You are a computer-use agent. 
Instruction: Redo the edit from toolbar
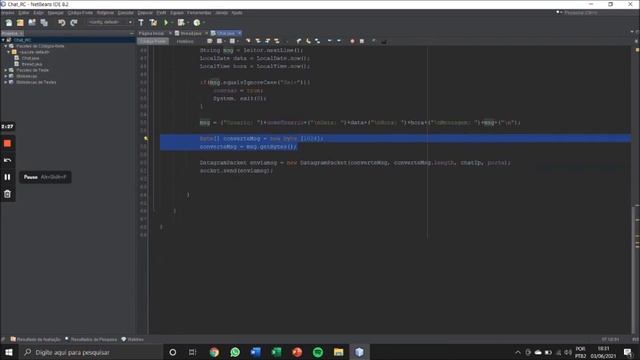tap(73, 22)
